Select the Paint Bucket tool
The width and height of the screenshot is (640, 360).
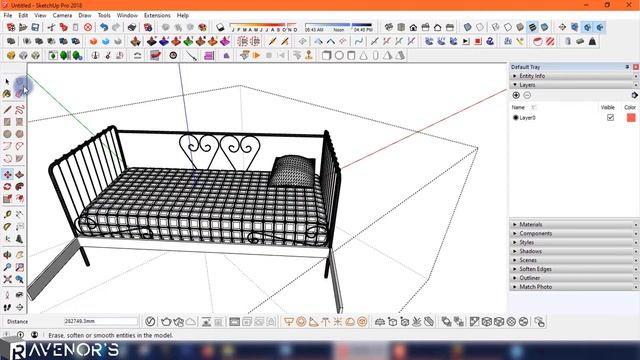pyautogui.click(x=7, y=94)
